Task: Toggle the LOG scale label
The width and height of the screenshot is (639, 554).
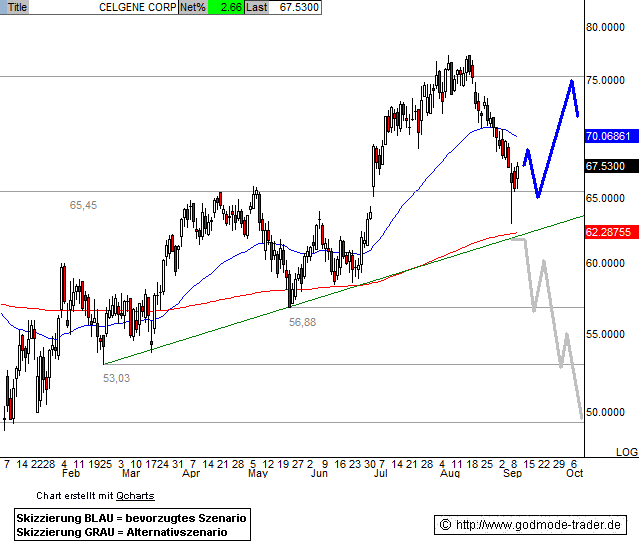Action: point(626,452)
